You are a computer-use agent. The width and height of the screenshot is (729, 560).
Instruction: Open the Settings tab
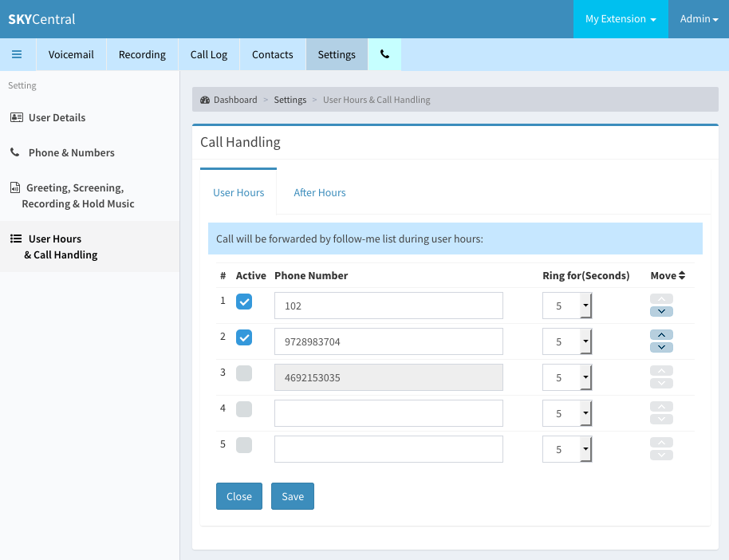[337, 54]
